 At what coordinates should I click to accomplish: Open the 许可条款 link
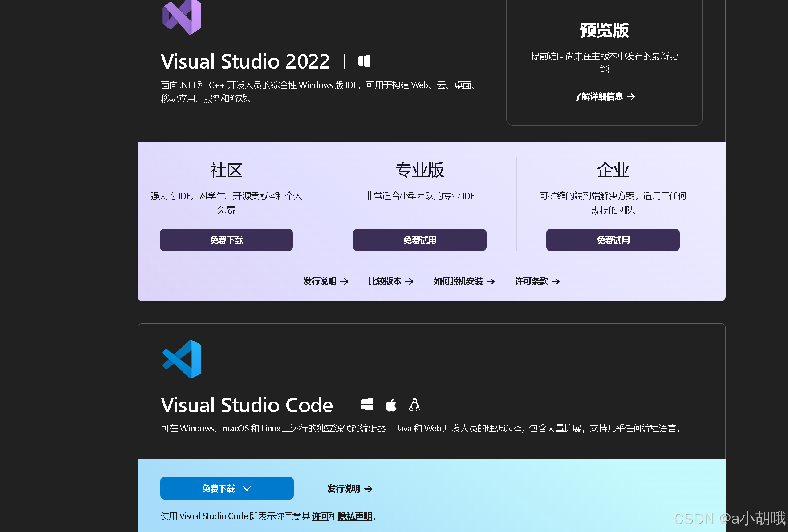pos(537,281)
